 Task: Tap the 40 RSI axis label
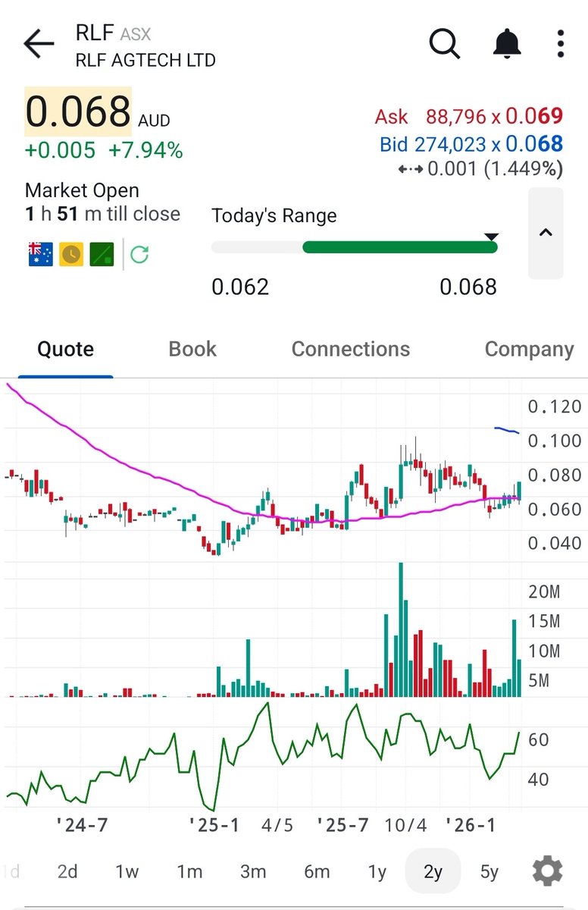coord(538,780)
